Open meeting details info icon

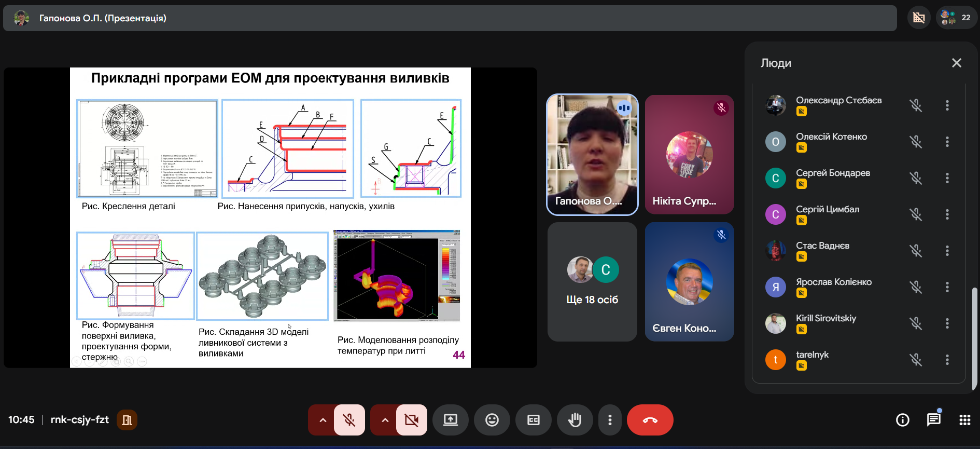click(x=902, y=420)
